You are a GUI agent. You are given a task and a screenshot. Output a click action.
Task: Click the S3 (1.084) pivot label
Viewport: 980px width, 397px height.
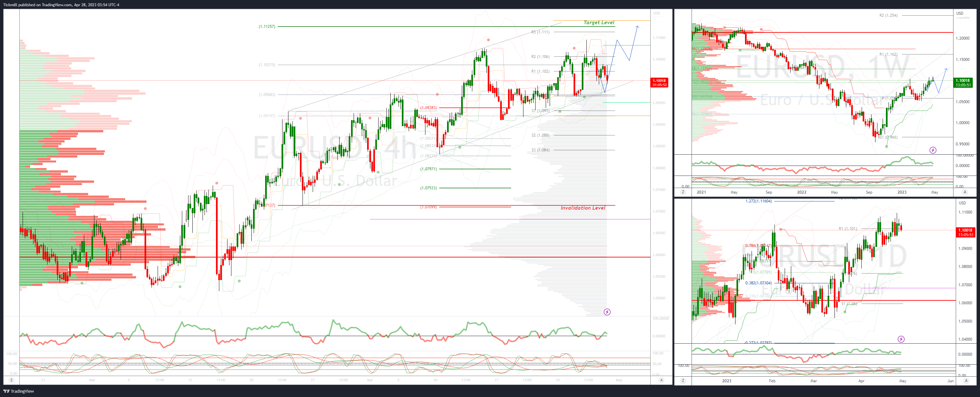click(x=540, y=150)
